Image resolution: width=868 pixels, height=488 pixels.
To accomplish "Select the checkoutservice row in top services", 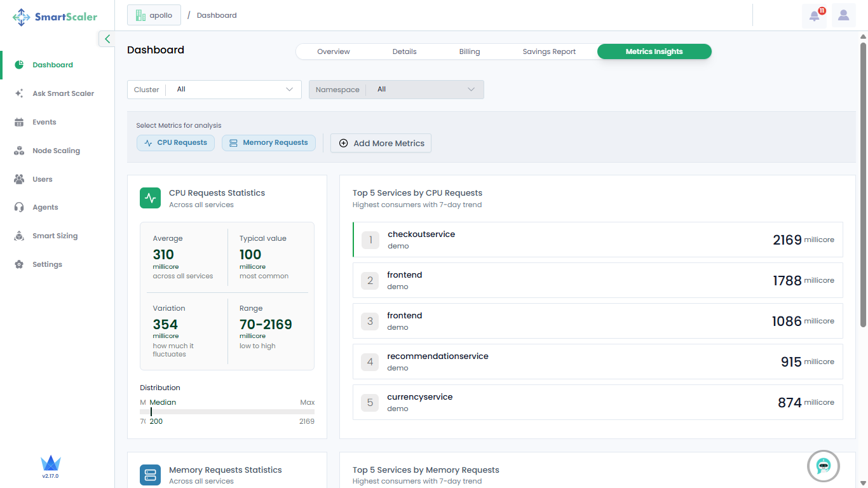I will [597, 240].
